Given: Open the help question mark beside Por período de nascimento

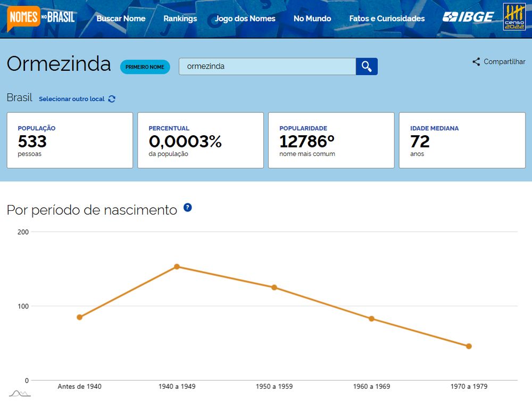Looking at the screenshot, I should pos(187,208).
